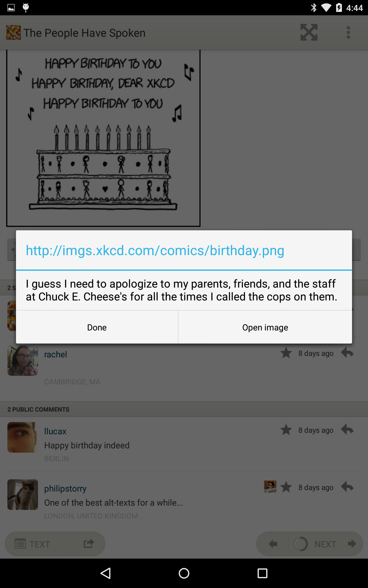Viewport: 368px width, 588px height.
Task: Switch to TEXT view
Action: (x=39, y=544)
